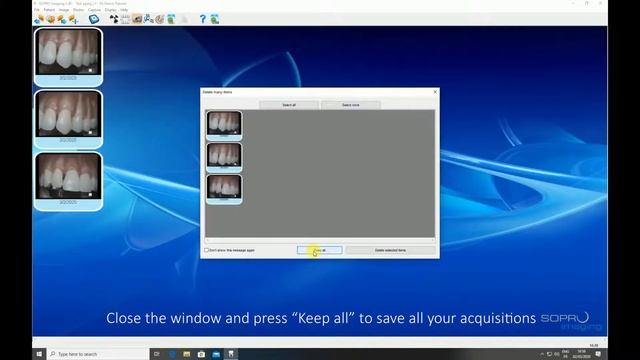Click the grid layout toolbar icon
This screenshot has width=640, height=360.
pyautogui.click(x=125, y=19)
